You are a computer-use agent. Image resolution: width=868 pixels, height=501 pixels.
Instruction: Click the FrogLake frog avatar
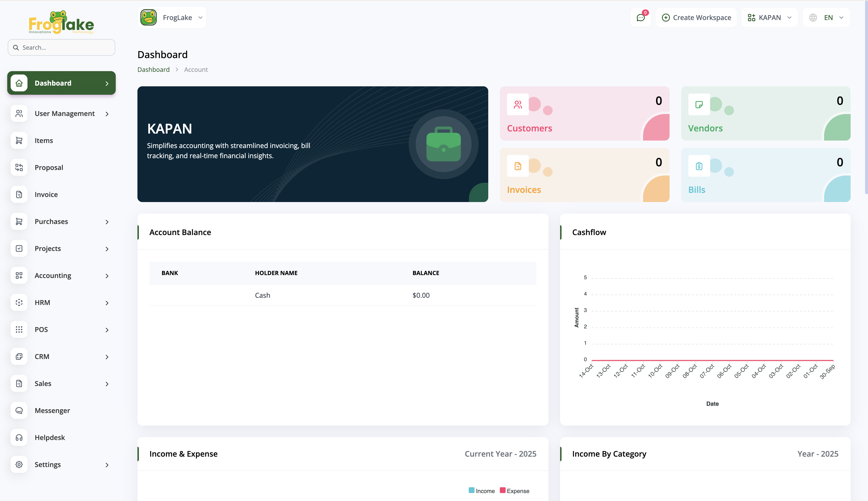coord(149,18)
